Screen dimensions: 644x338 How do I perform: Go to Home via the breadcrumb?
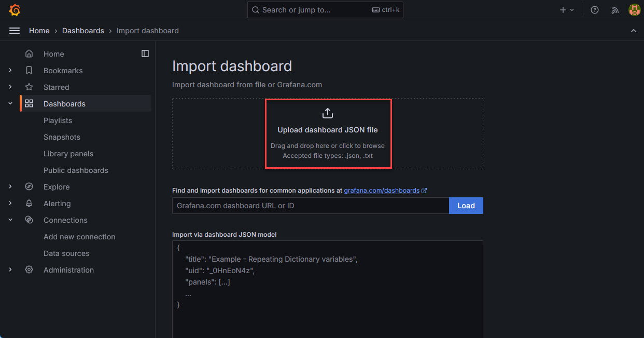[x=39, y=30]
